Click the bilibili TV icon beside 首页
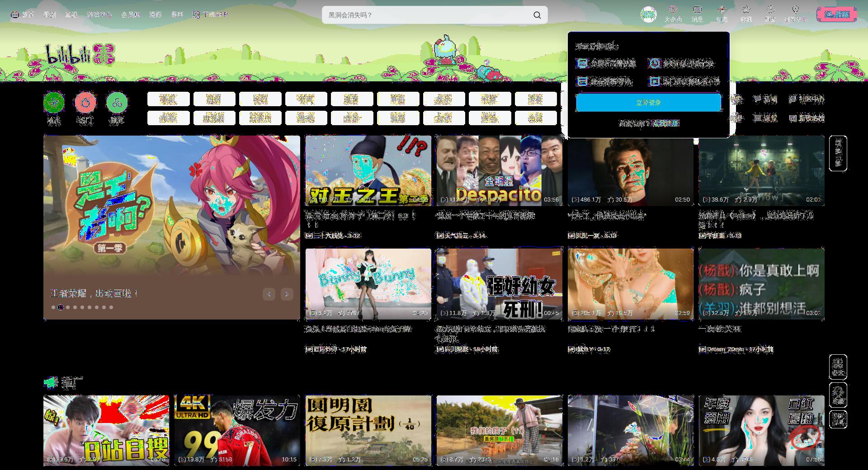This screenshot has width=868, height=470. point(14,14)
